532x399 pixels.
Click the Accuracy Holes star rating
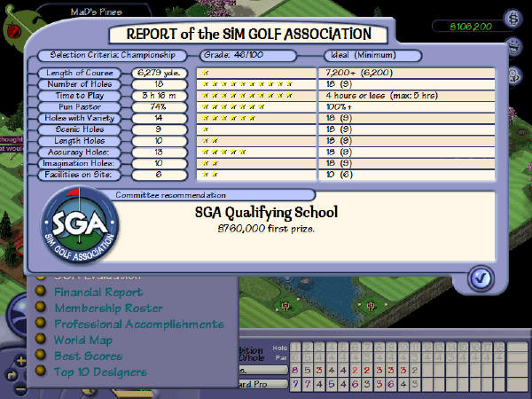[x=223, y=152]
